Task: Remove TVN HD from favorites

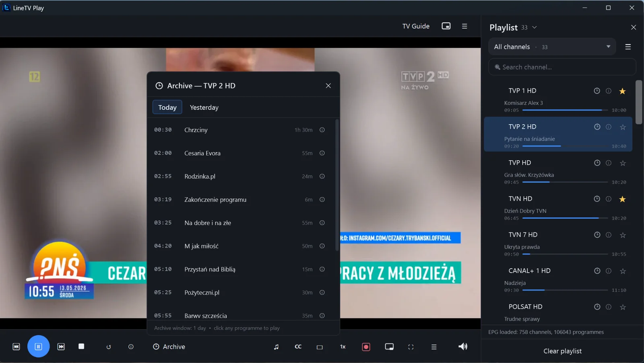Action: click(623, 199)
